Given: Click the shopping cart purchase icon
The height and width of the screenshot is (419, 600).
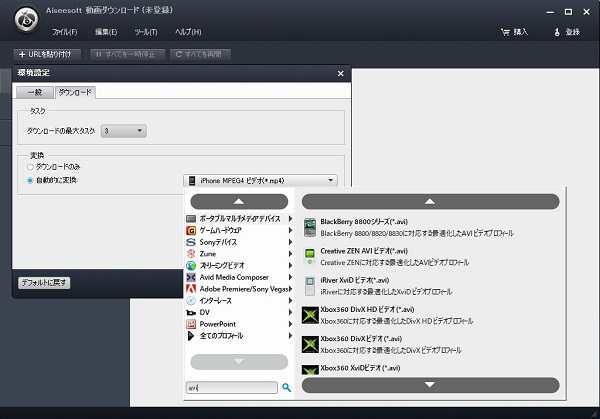Looking at the screenshot, I should 505,32.
